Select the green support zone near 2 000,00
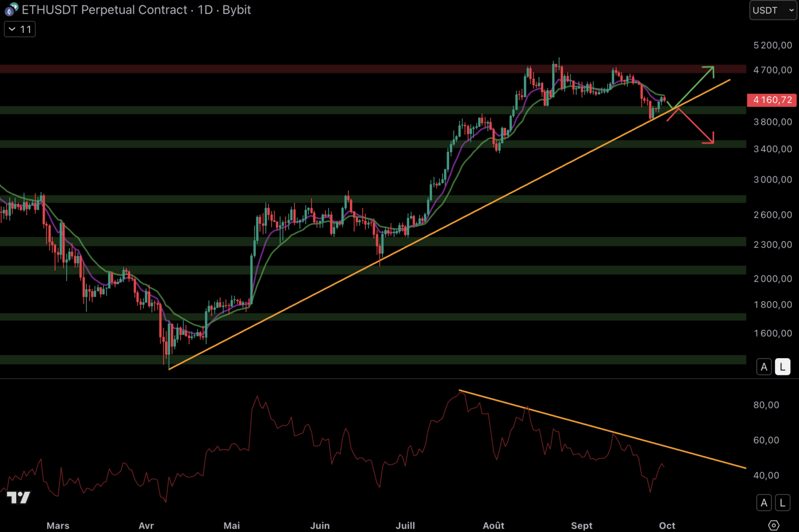 click(x=345, y=270)
